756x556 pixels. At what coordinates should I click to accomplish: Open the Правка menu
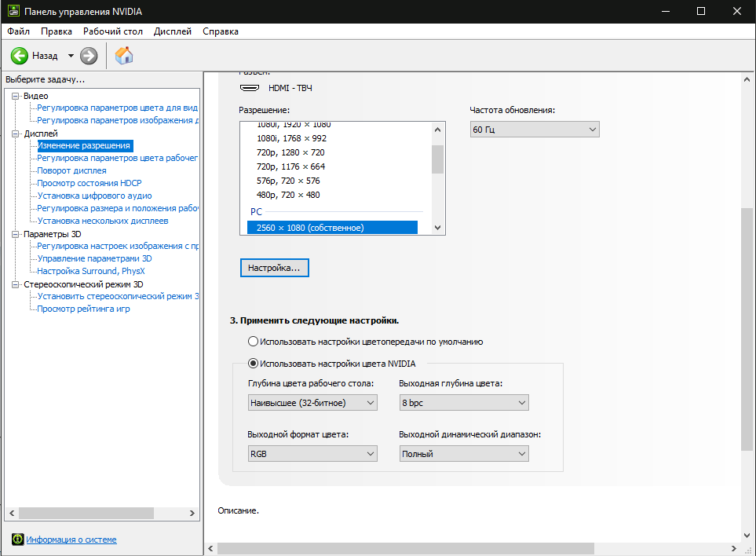[x=57, y=31]
